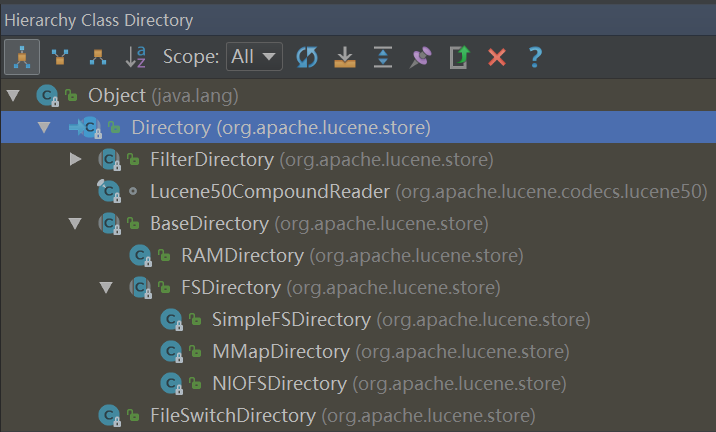Screen dimensions: 716x432
Task: Select the Hierarchy Class Directory tab title
Action: pos(98,19)
